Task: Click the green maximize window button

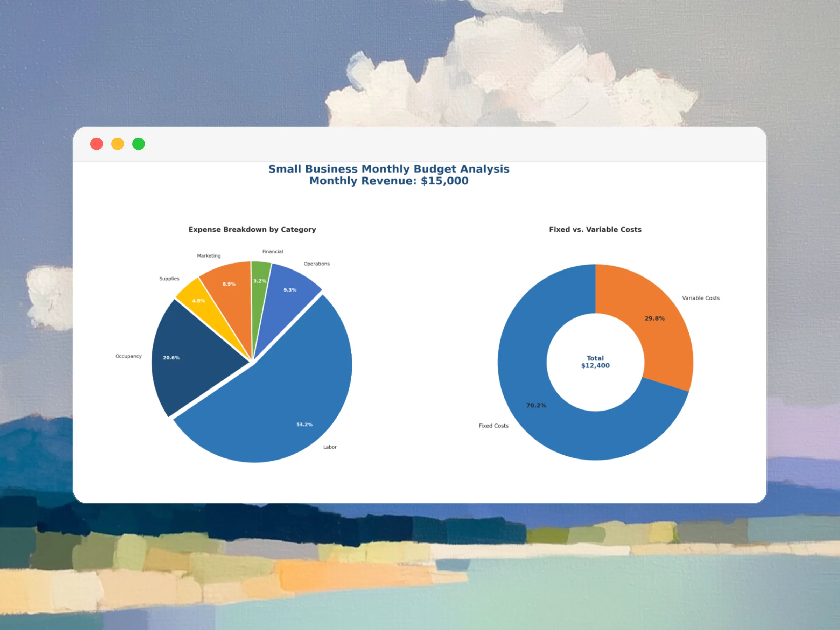Action: coord(139,144)
